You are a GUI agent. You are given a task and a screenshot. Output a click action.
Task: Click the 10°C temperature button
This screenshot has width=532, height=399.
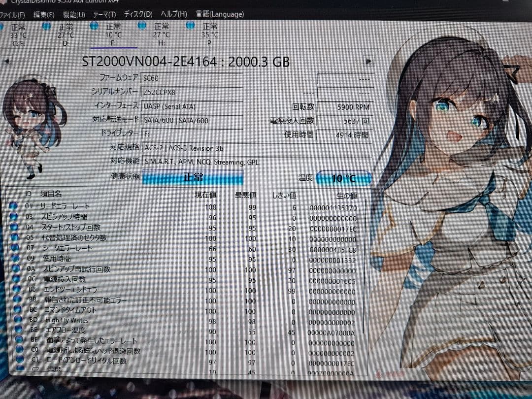click(x=343, y=178)
